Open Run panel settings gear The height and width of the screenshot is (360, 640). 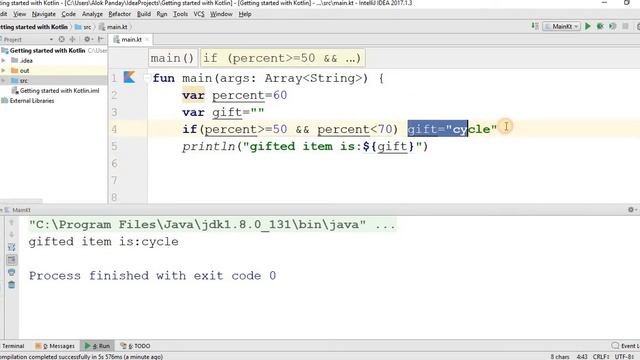coord(631,209)
